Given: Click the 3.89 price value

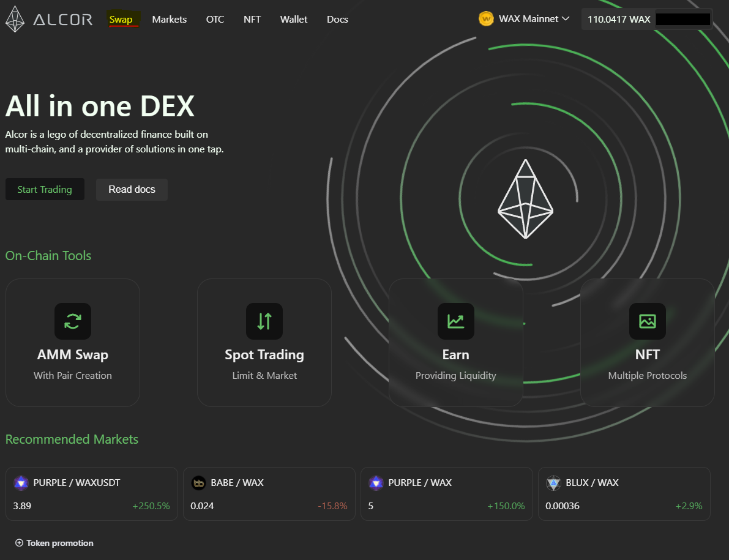Looking at the screenshot, I should click(22, 506).
